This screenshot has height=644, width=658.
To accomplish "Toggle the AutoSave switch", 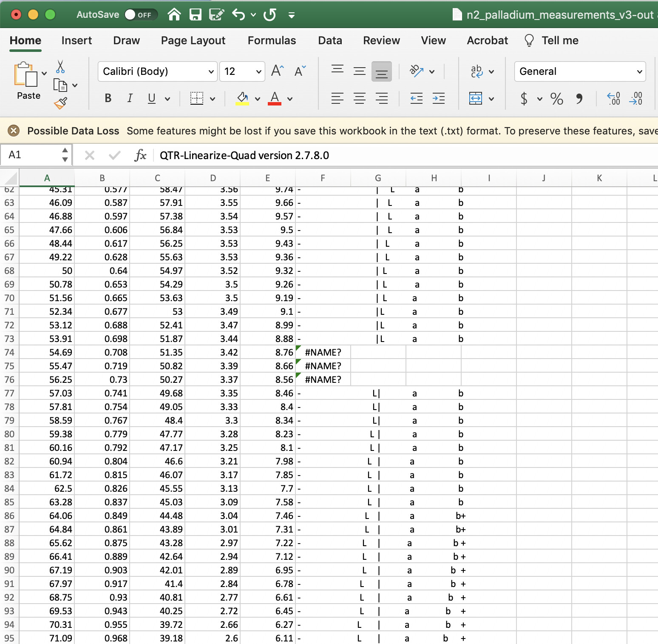I will click(x=141, y=15).
